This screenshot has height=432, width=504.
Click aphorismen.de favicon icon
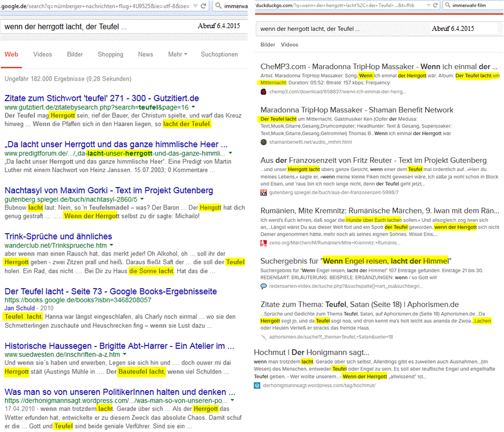pos(263,337)
